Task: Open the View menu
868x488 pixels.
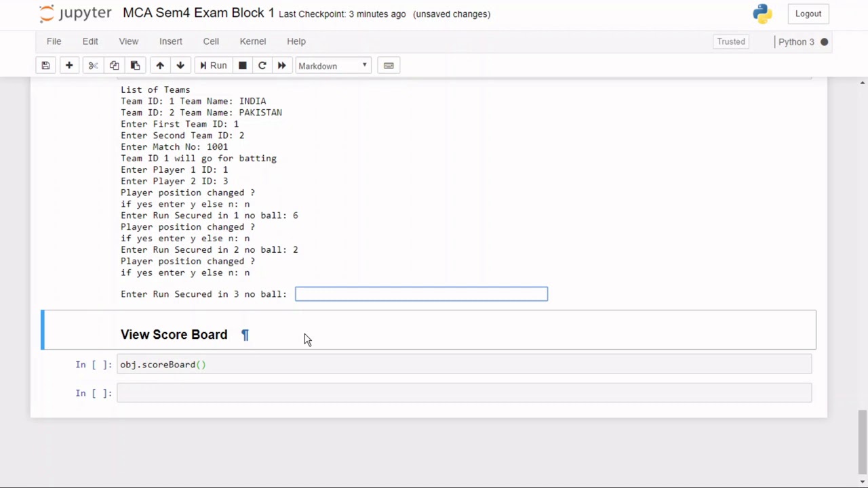Action: tap(128, 41)
